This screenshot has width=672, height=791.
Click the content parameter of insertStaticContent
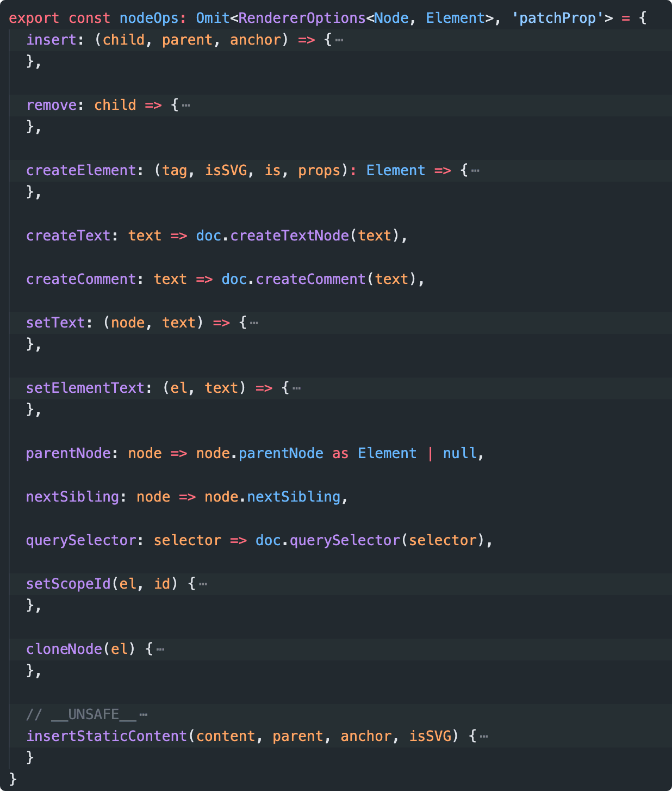pos(226,736)
